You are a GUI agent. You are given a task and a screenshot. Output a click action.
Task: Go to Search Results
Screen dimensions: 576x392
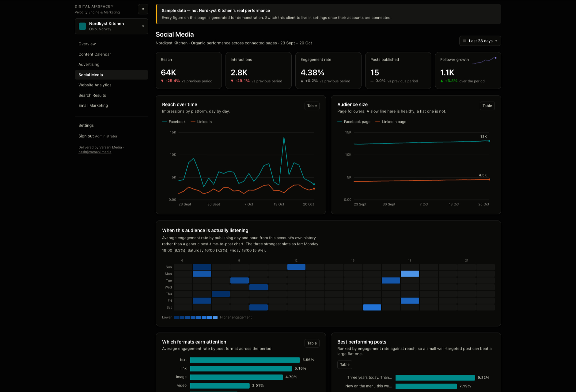112,95
